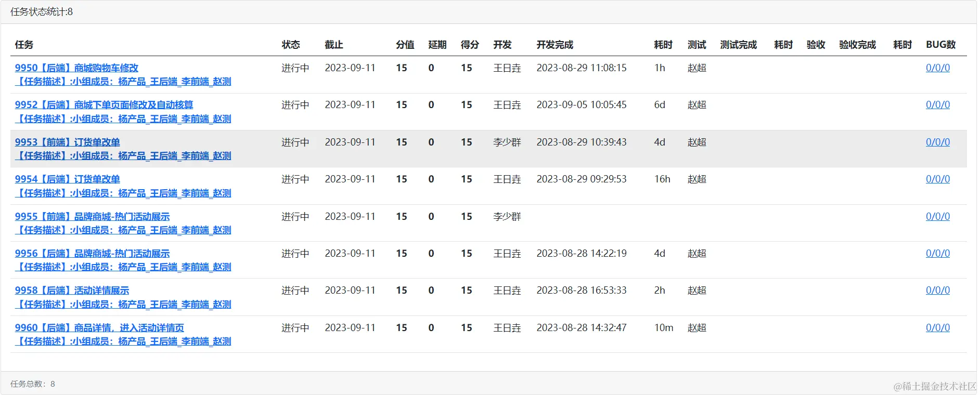This screenshot has height=395, width=980.
Task: Click the 任务 column header
Action: click(24, 45)
